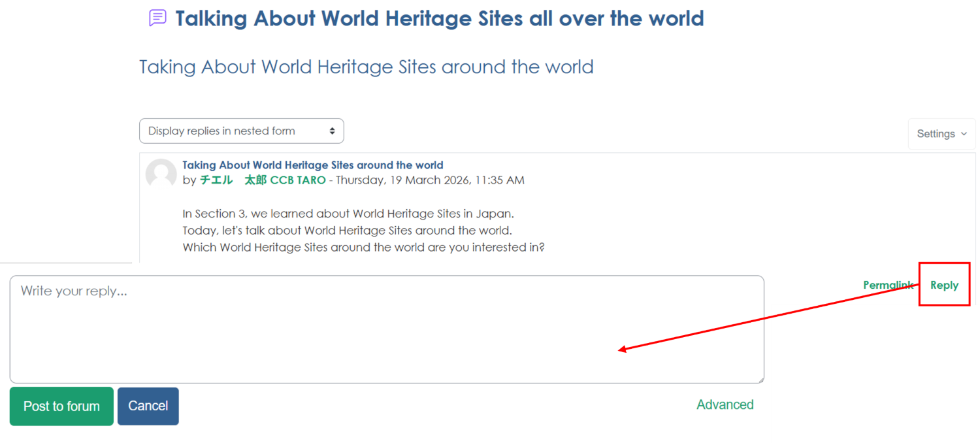Click the question about interested World Heritage Sites
The image size is (980, 443).
coord(363,248)
